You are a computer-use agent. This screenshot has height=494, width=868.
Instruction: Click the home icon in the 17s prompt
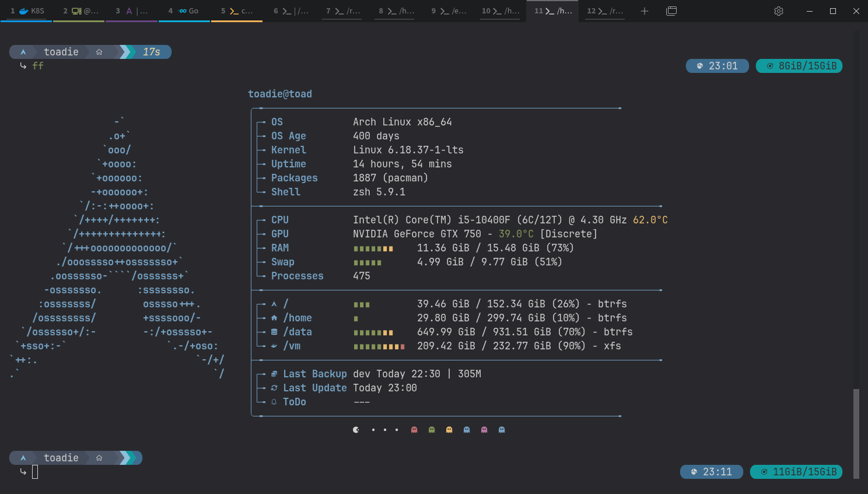[x=99, y=52]
